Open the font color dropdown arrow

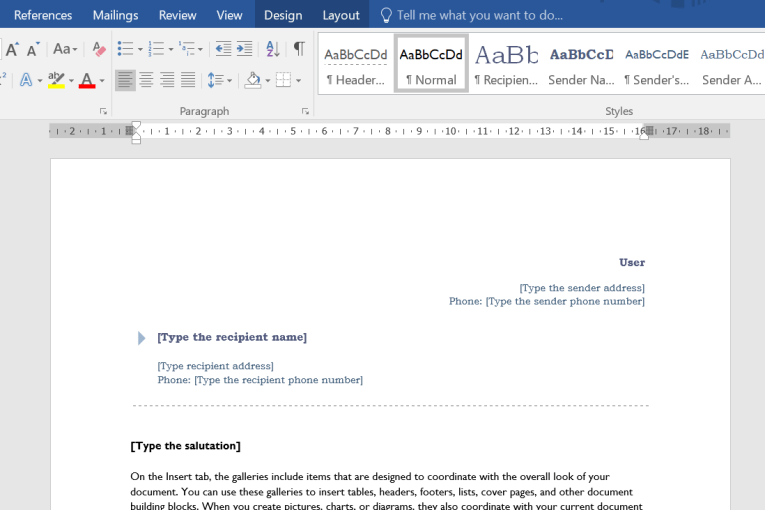(x=102, y=81)
